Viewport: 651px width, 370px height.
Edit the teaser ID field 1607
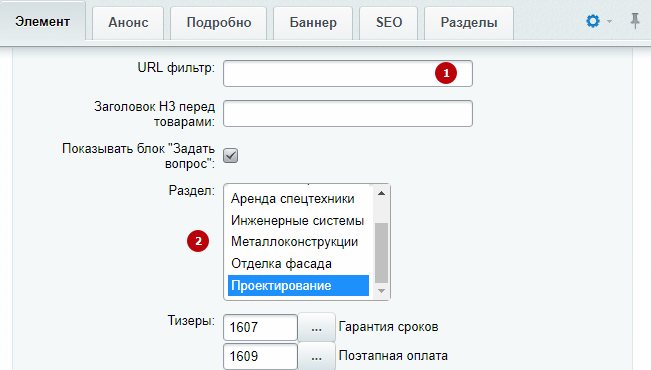260,327
